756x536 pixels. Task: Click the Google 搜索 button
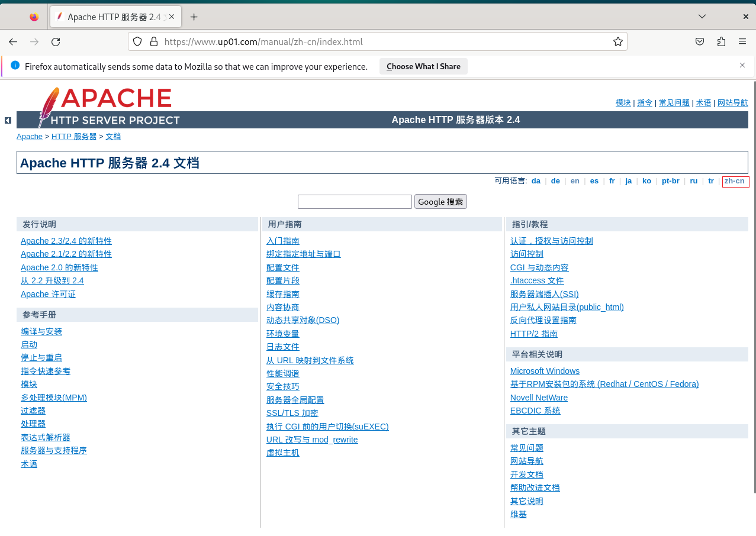point(440,202)
